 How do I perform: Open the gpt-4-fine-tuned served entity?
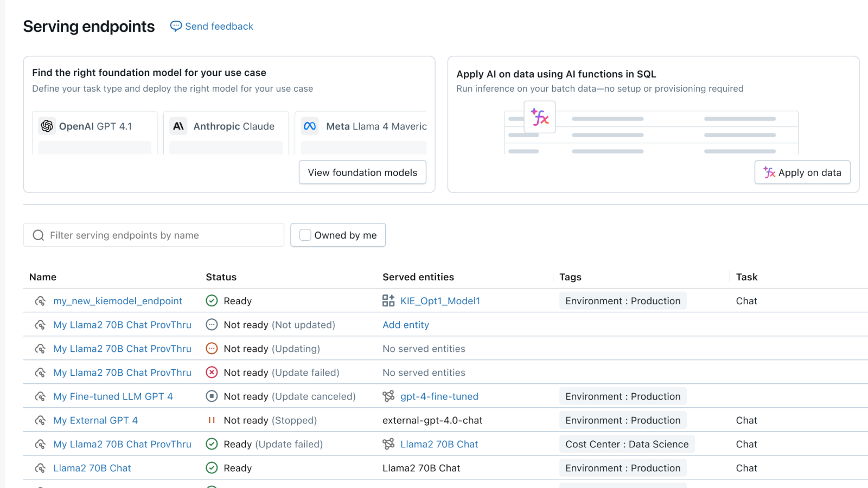(439, 396)
